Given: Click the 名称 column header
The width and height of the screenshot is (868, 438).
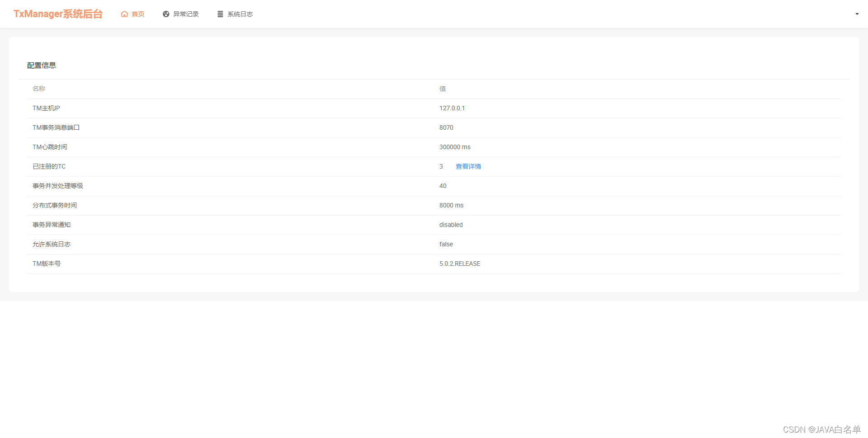Looking at the screenshot, I should pos(39,89).
